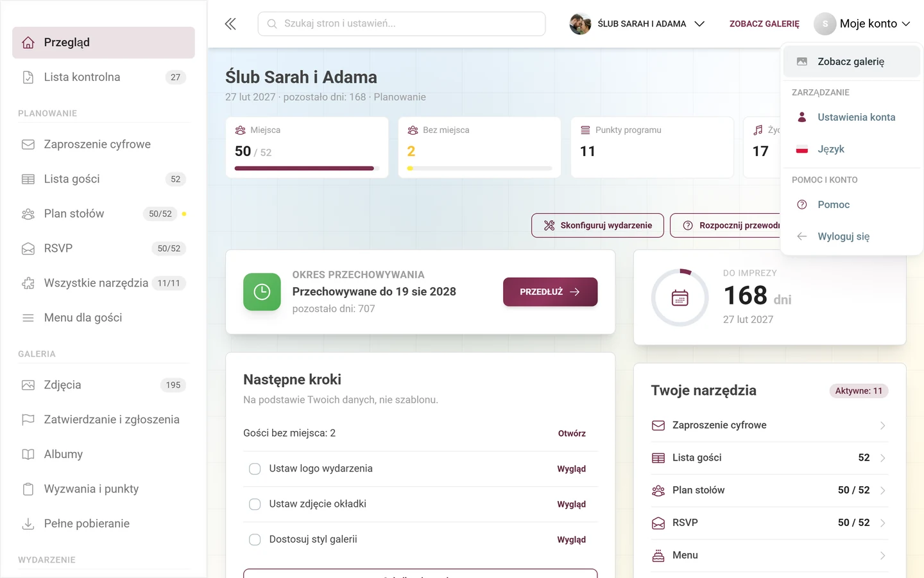Choose Wyloguj się in the account menu

851,236
